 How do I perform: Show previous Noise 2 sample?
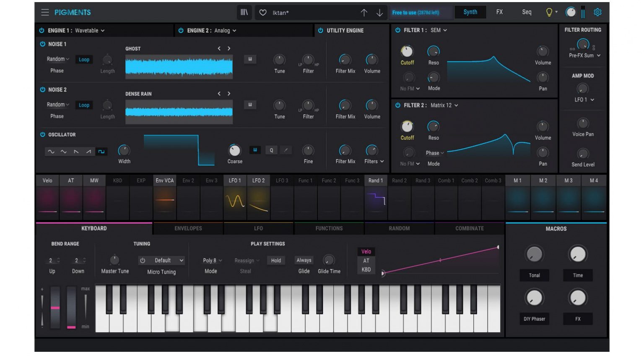pos(219,94)
